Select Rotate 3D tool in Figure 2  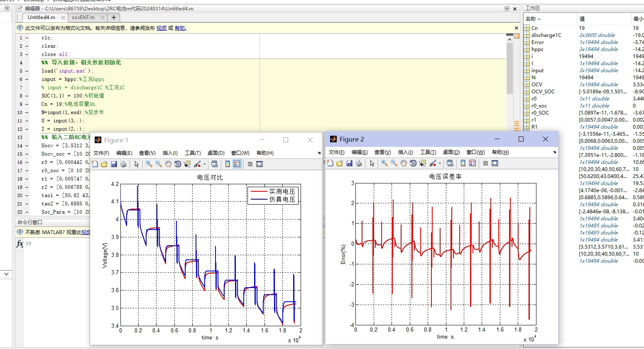(413, 164)
